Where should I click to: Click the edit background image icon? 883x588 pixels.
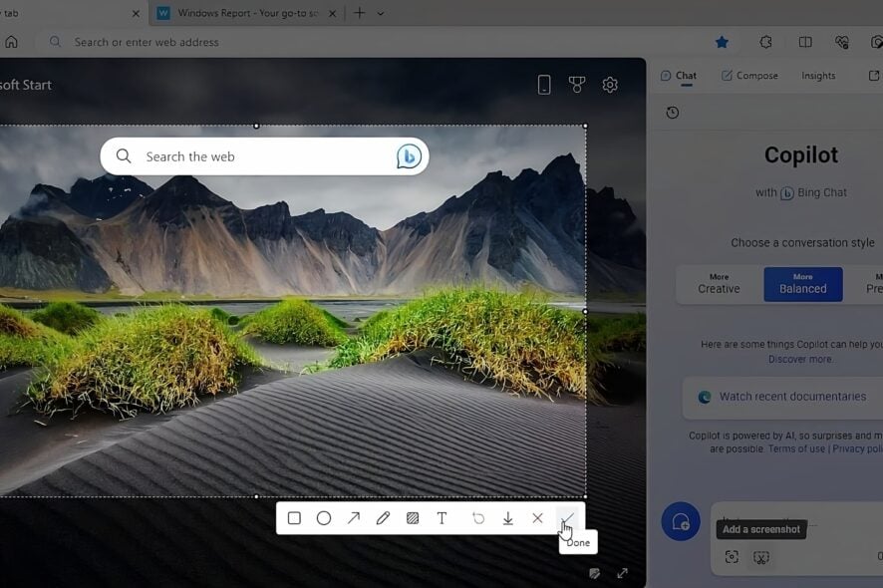pos(594,573)
